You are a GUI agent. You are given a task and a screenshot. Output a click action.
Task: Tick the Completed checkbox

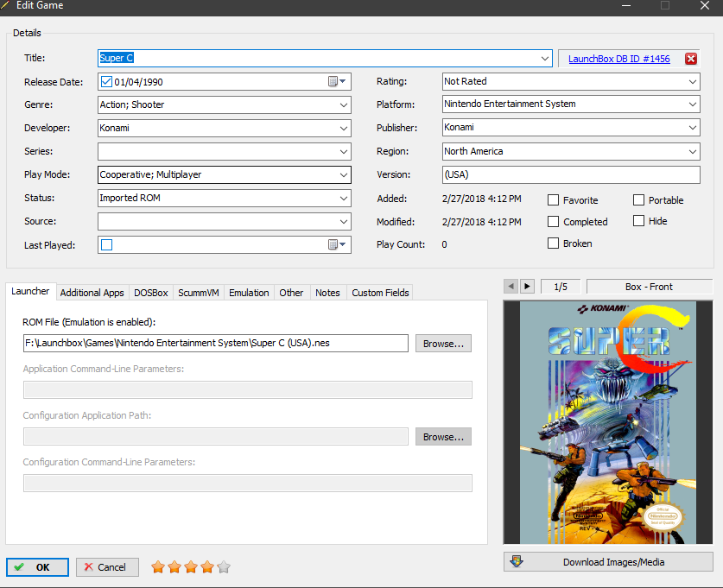pyautogui.click(x=554, y=222)
